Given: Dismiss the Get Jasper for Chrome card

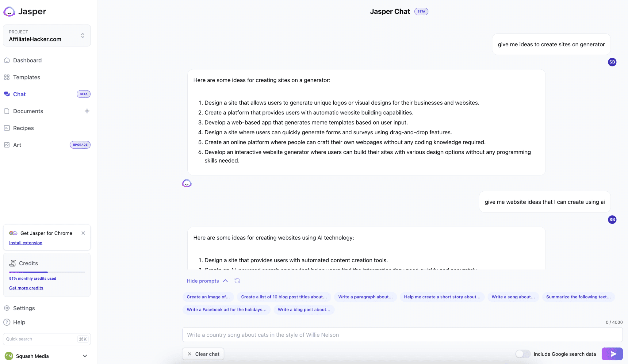Looking at the screenshot, I should [x=83, y=233].
